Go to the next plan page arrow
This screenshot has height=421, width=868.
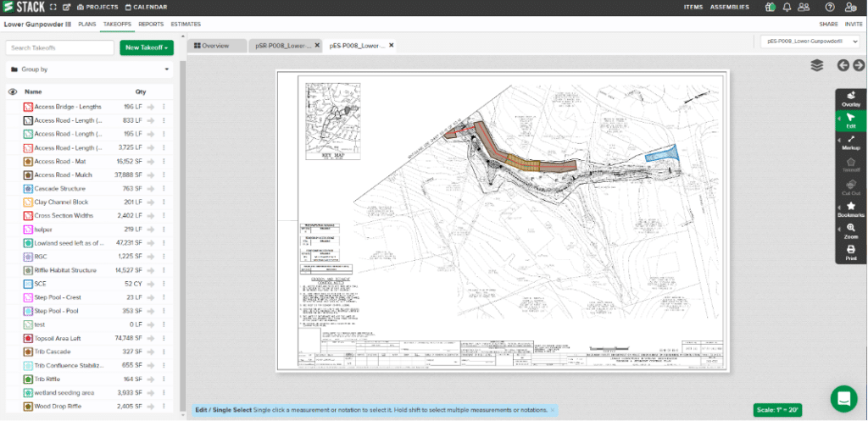pos(859,66)
